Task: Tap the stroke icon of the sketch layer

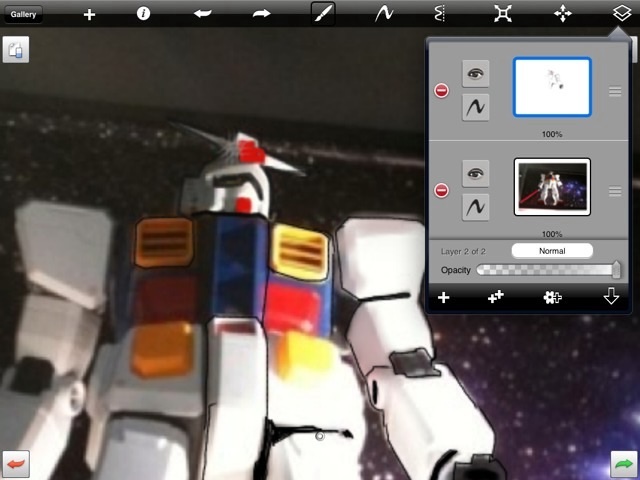Action: [x=476, y=107]
